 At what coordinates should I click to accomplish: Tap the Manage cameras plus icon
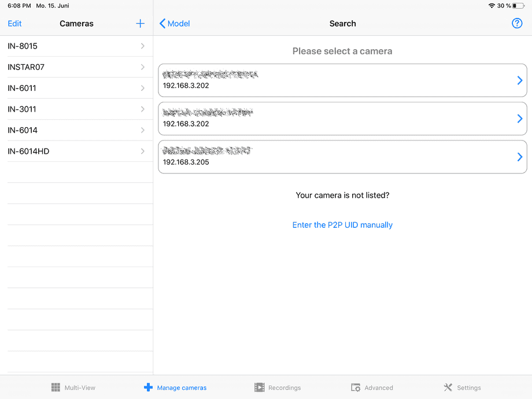pyautogui.click(x=149, y=387)
